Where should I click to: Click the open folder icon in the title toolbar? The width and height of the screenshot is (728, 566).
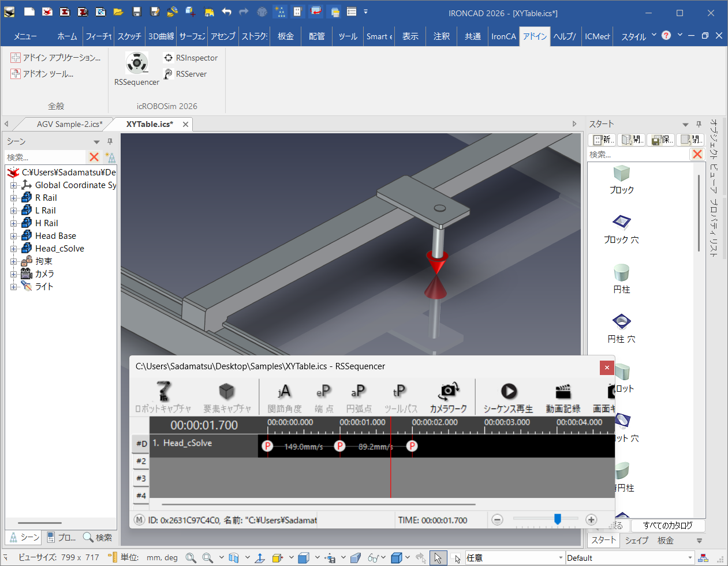pos(118,12)
